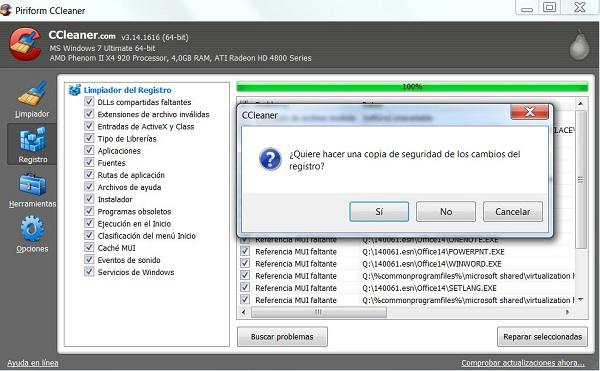
Task: Close the CCleaner backup dialog
Action: pos(530,112)
